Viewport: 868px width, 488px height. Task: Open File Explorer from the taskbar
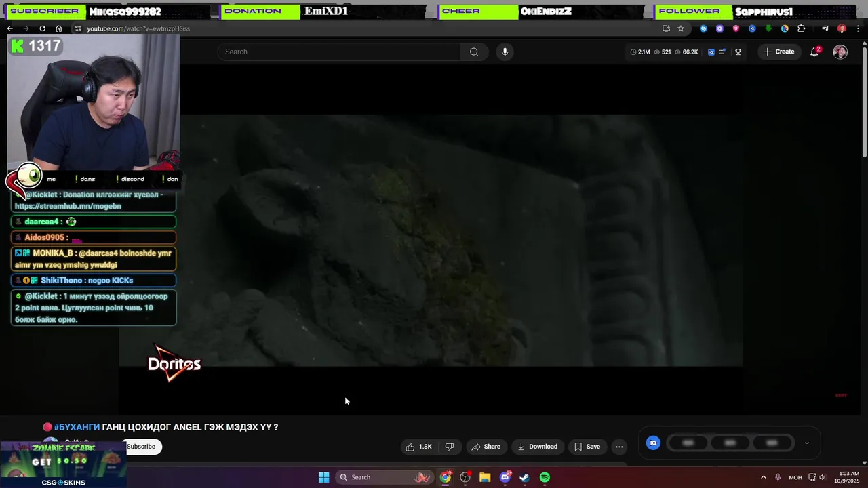click(485, 477)
